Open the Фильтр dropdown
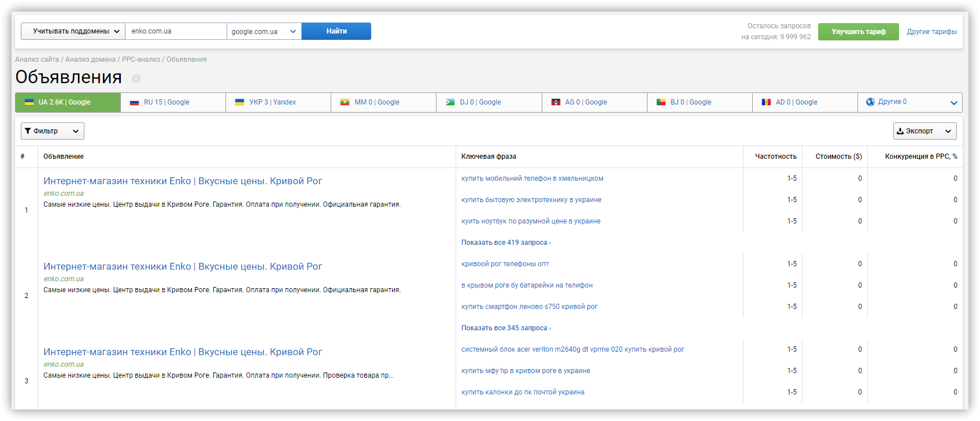Screen dimensions: 980x421 [x=53, y=131]
